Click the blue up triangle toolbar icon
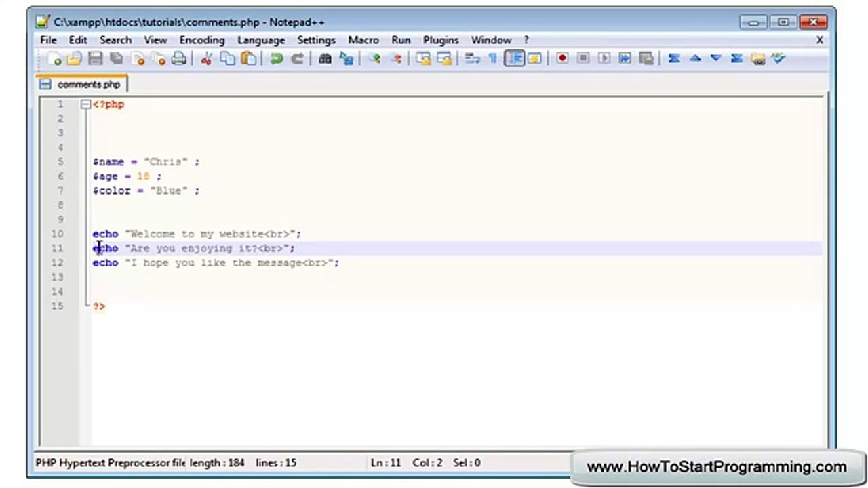Image resolution: width=868 pixels, height=488 pixels. point(695,59)
